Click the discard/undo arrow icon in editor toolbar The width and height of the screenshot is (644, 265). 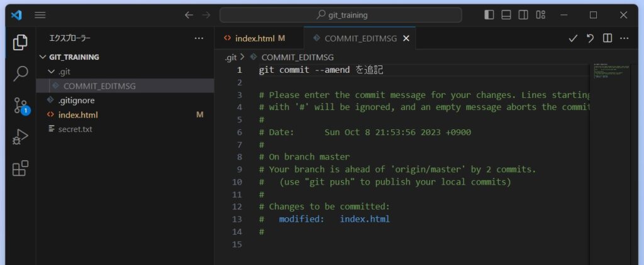[590, 38]
